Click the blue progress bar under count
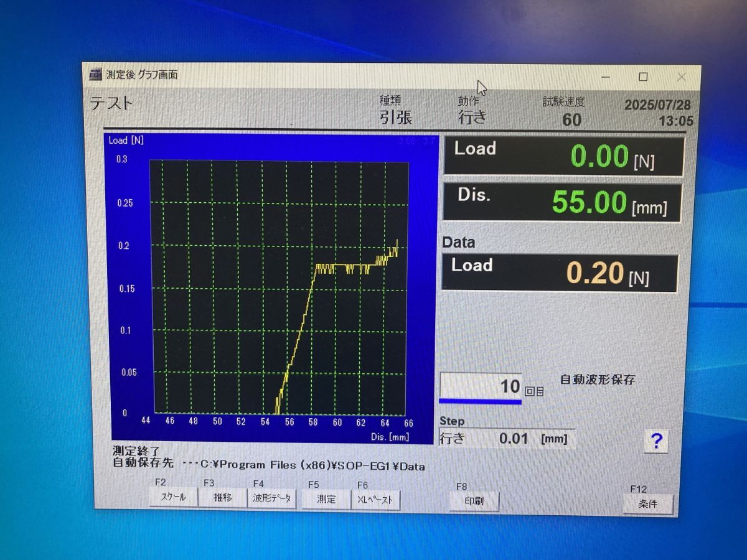747x560 pixels. pyautogui.click(x=480, y=402)
